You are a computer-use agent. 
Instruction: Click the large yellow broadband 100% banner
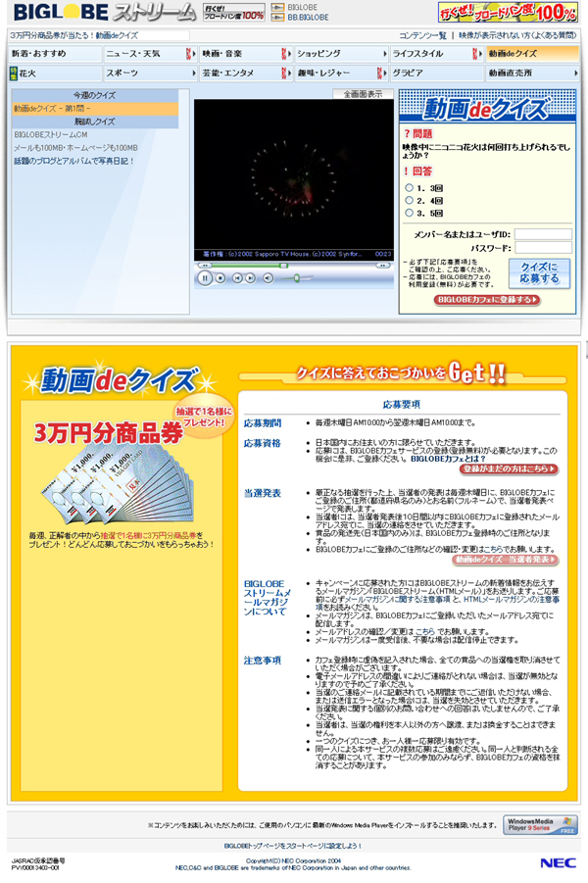508,13
